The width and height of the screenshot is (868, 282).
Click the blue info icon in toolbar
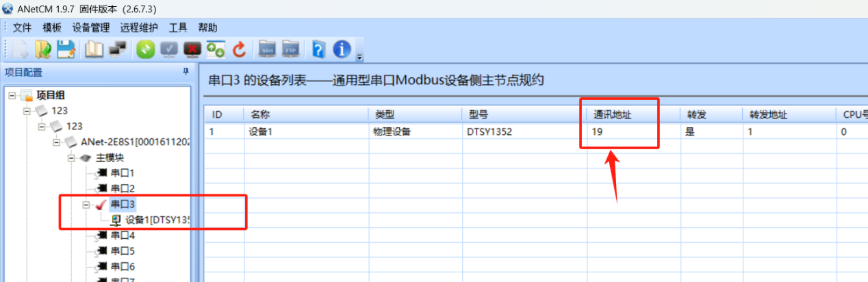tap(342, 49)
